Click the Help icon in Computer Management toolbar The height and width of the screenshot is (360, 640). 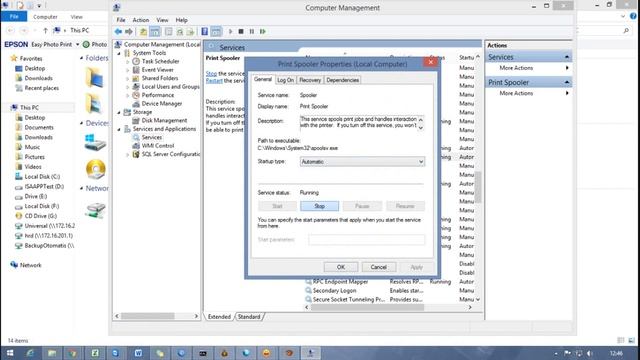click(204, 31)
